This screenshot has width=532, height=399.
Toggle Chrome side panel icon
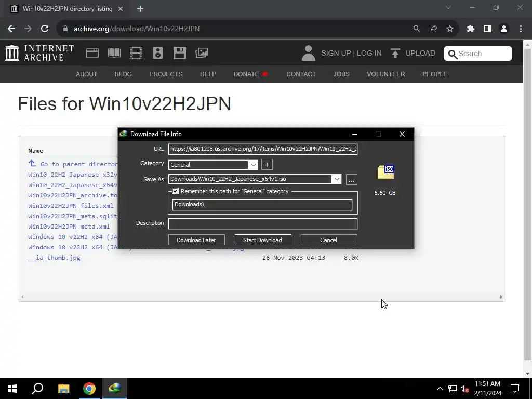[487, 29]
